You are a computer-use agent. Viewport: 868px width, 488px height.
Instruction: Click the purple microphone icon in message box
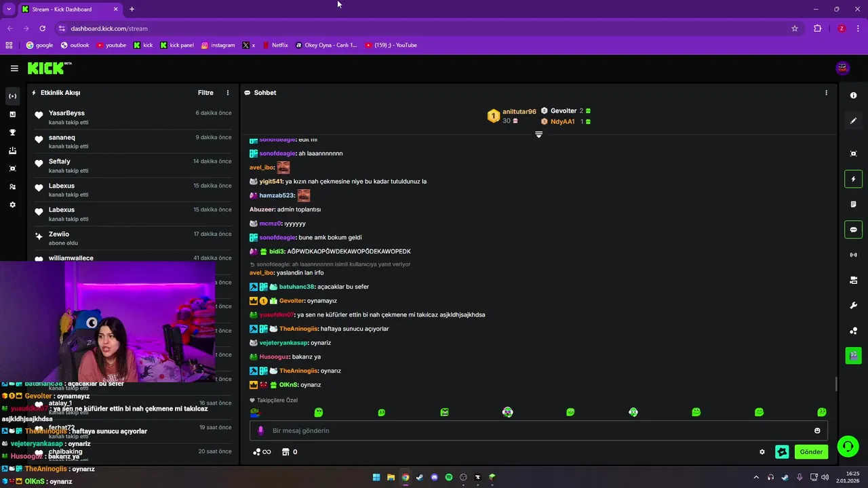260,430
